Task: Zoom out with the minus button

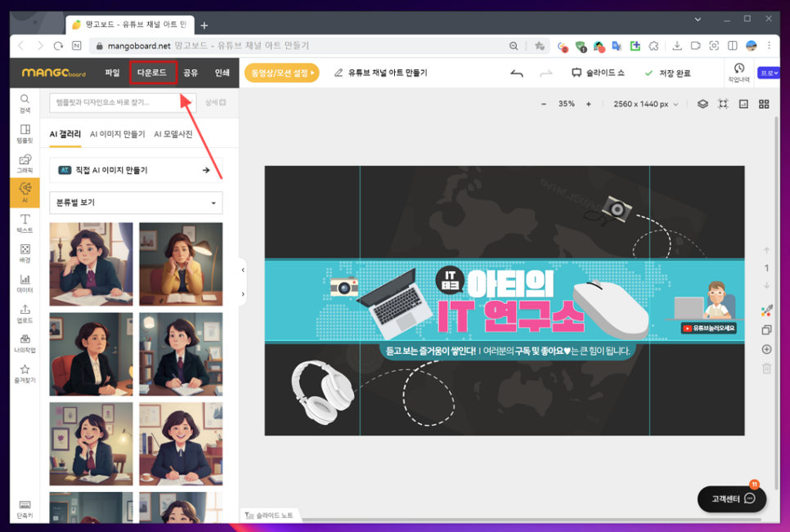Action: click(544, 104)
